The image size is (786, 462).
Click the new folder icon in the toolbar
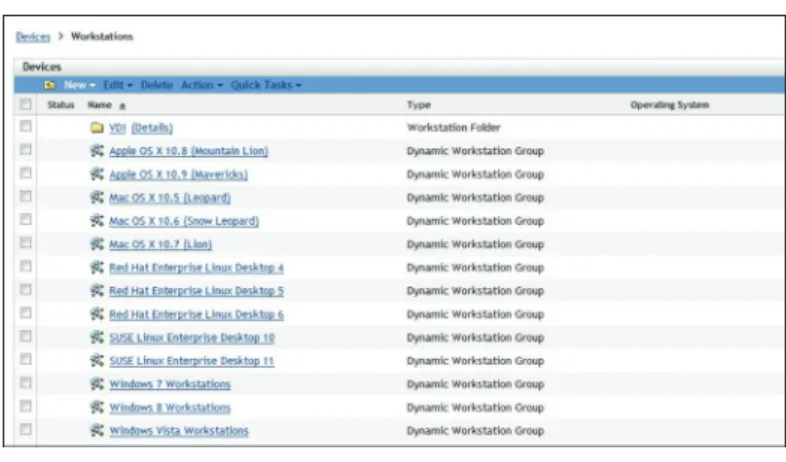click(x=50, y=85)
